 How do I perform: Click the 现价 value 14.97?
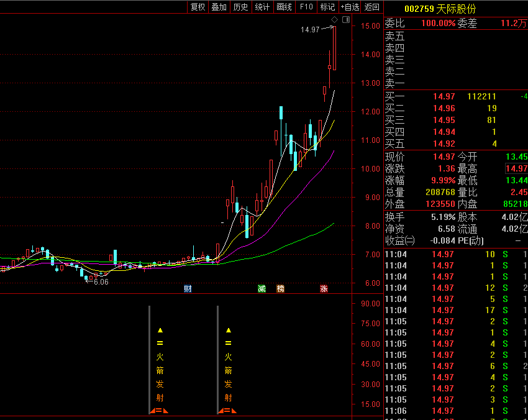click(444, 157)
